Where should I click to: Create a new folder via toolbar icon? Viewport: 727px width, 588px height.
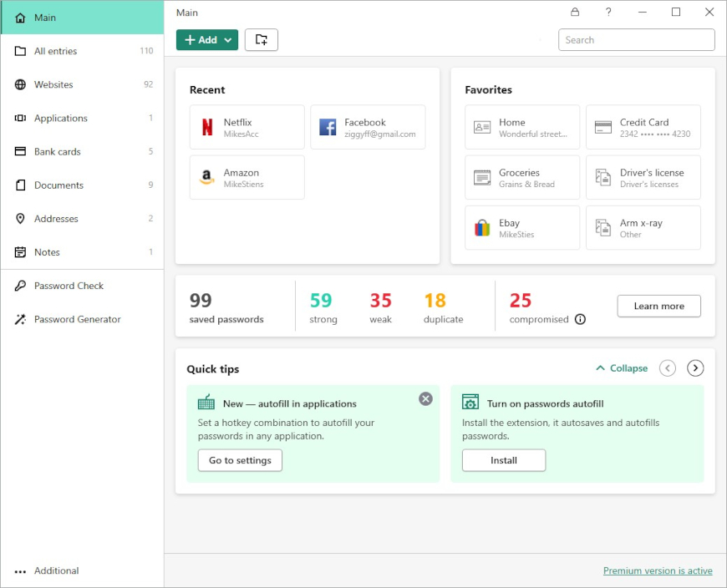pyautogui.click(x=262, y=39)
